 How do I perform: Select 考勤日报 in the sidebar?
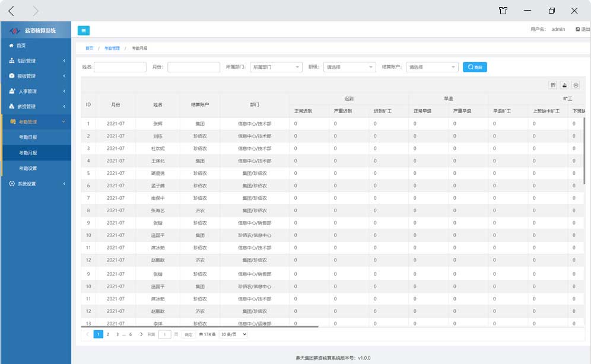pyautogui.click(x=28, y=138)
